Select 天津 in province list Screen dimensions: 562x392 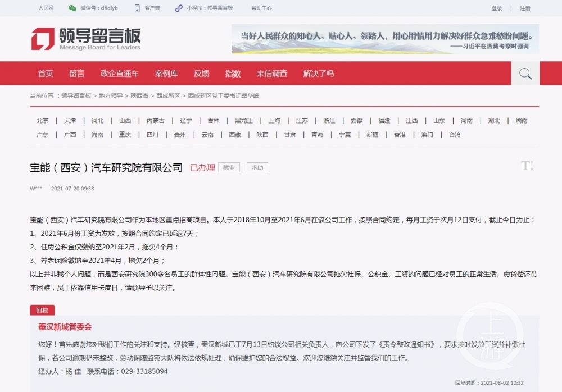(70, 121)
